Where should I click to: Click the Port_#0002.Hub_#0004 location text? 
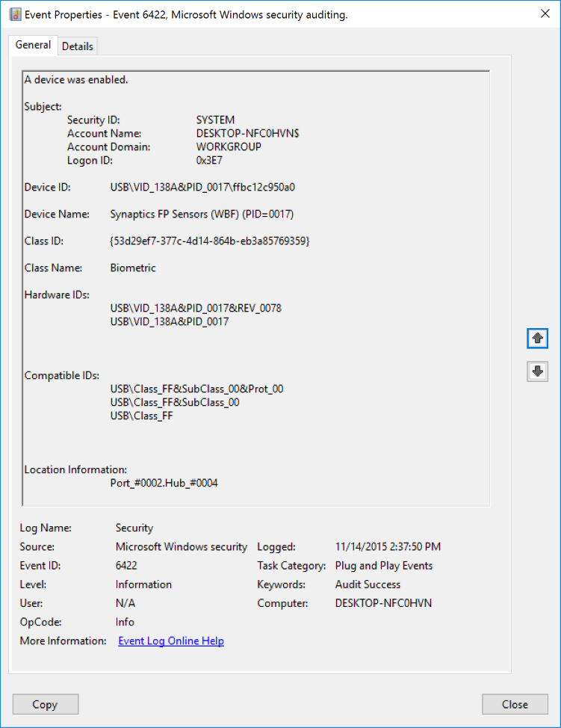tap(164, 483)
